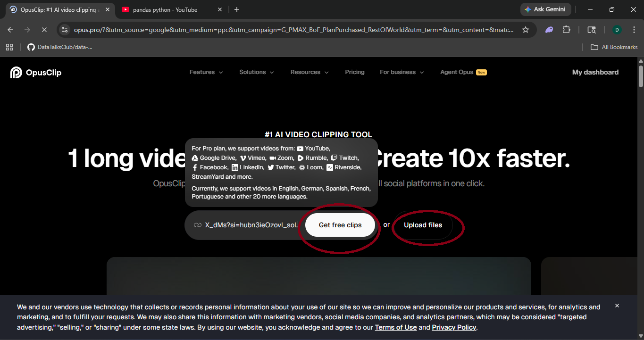
Task: Open the profile avatar labeled D
Action: tap(617, 30)
